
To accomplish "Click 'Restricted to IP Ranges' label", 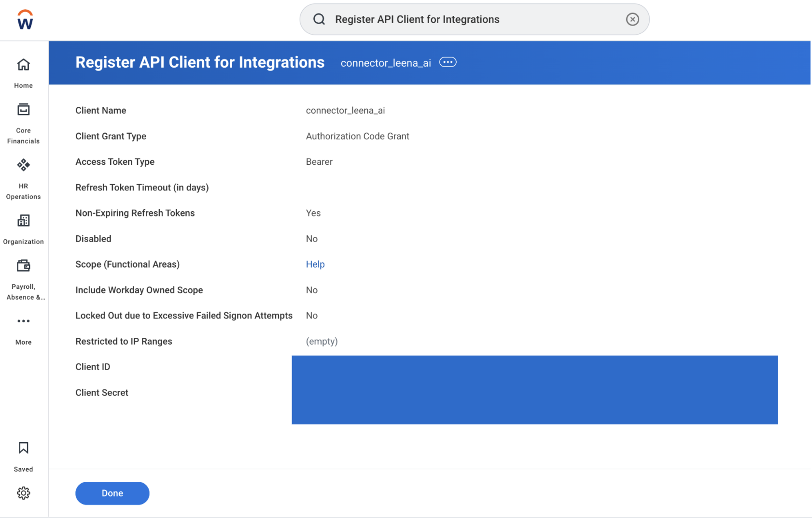I will [x=124, y=341].
